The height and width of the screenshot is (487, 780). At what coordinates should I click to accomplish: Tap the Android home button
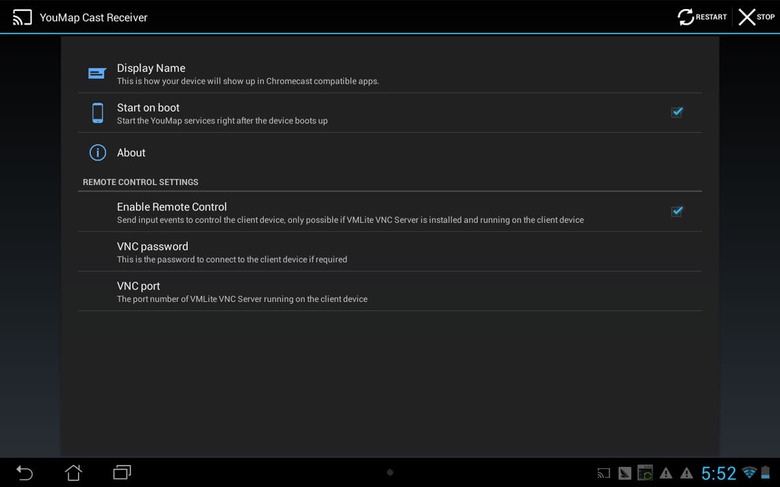coord(73,472)
